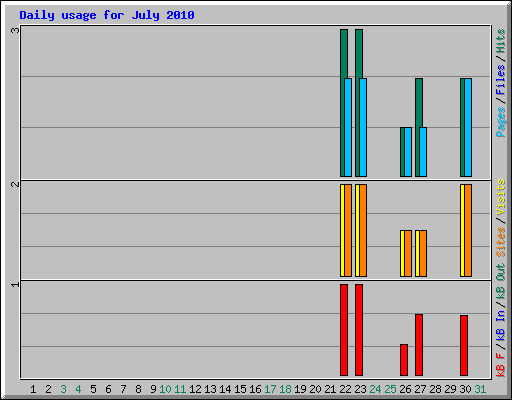Click the red kB bar for day 22
This screenshot has width=512, height=400.
(344, 330)
